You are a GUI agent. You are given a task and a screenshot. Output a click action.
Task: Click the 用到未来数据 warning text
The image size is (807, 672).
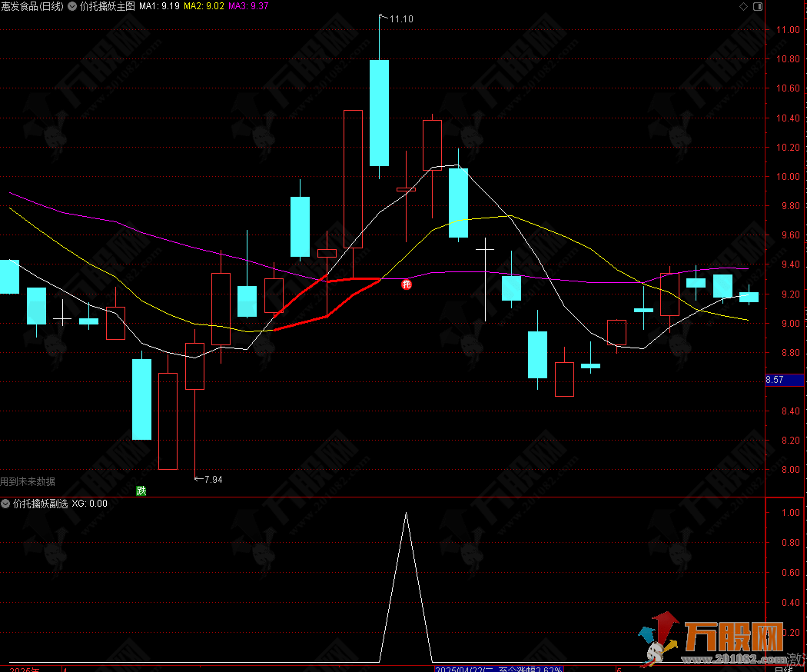coord(28,481)
